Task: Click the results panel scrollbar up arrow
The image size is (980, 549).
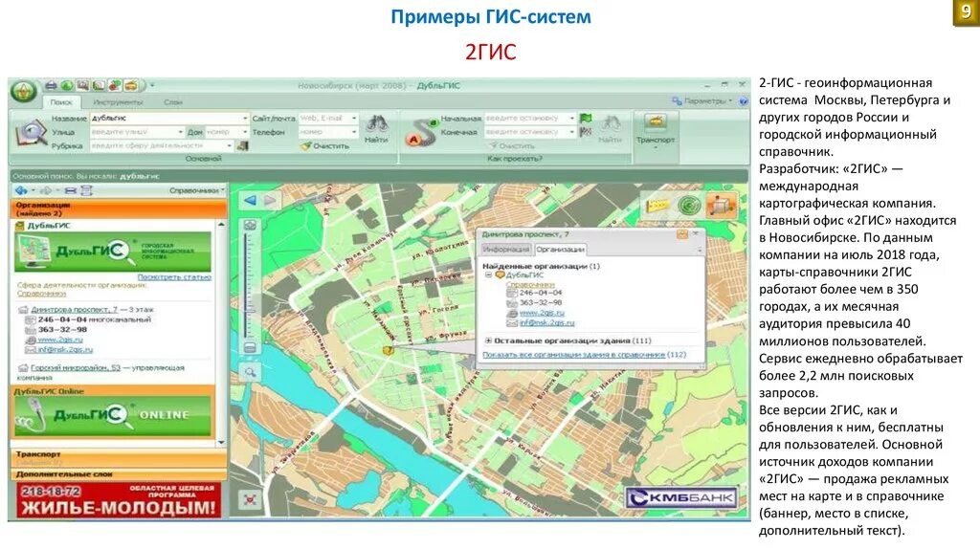Action: [x=221, y=223]
